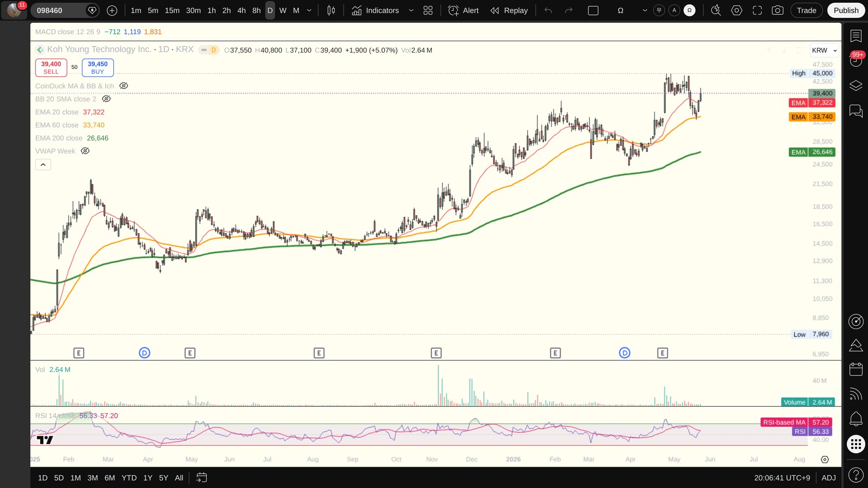Click the Indicators button

(375, 10)
